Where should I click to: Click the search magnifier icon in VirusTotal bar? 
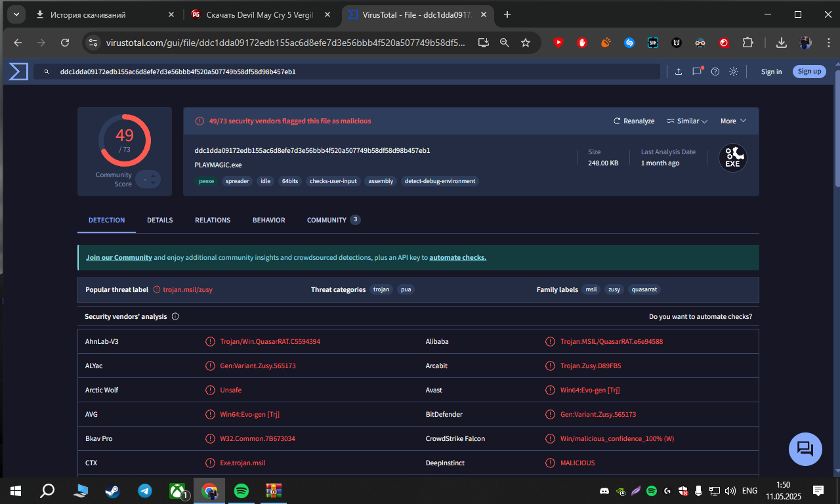point(47,72)
